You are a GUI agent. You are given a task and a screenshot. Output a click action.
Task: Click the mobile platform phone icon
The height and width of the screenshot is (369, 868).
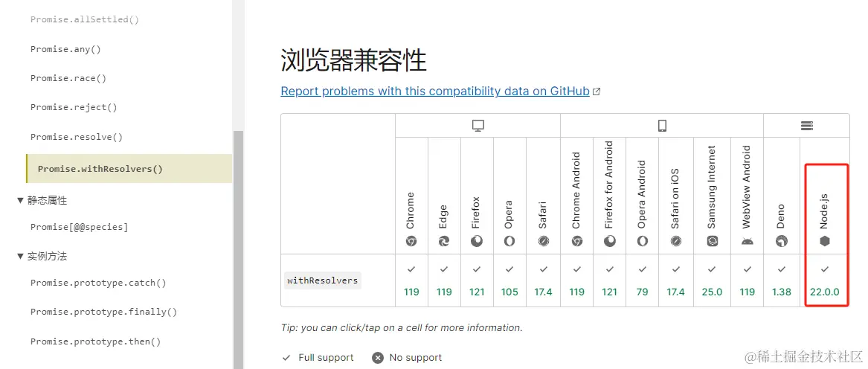coord(662,126)
